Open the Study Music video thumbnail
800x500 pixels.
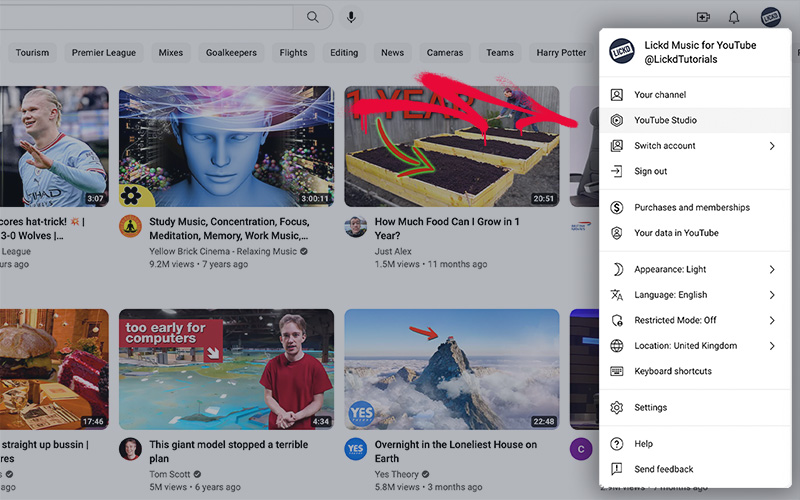point(227,146)
